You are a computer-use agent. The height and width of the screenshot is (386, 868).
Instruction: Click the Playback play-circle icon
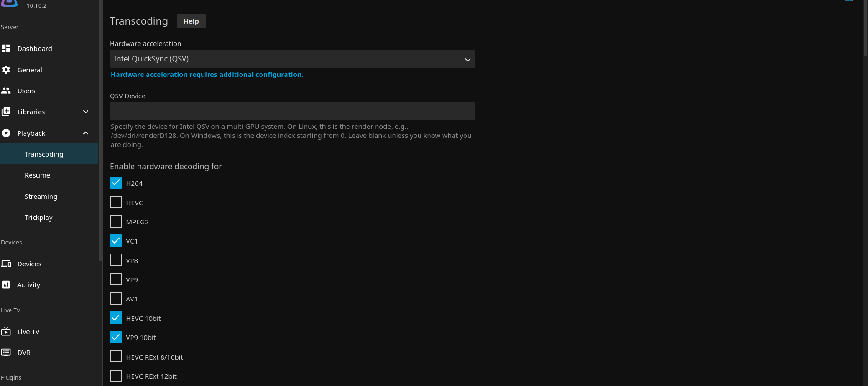[x=6, y=133]
